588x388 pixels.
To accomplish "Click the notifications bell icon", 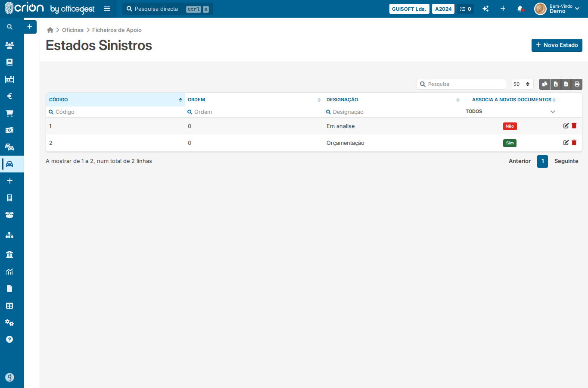I will point(520,9).
